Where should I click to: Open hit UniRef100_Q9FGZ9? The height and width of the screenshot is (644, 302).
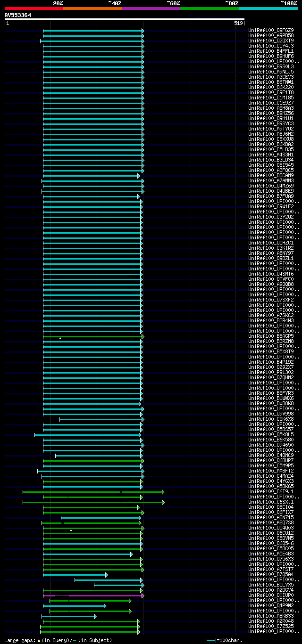click(271, 30)
